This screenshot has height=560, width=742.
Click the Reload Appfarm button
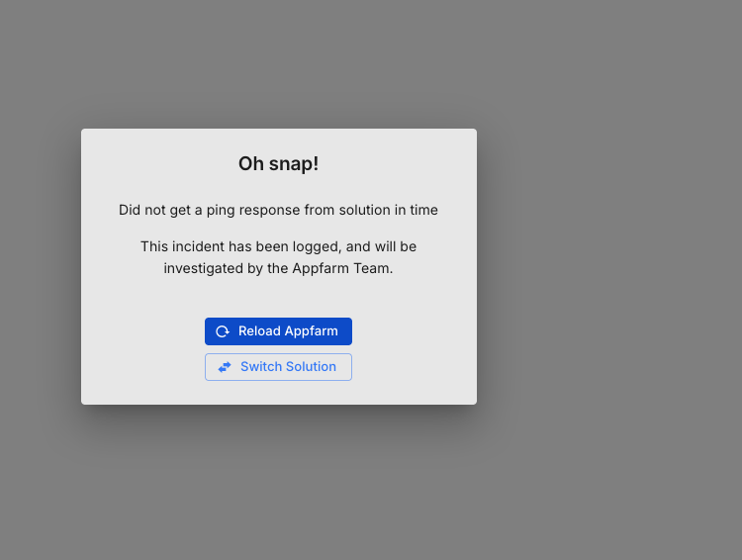(278, 331)
